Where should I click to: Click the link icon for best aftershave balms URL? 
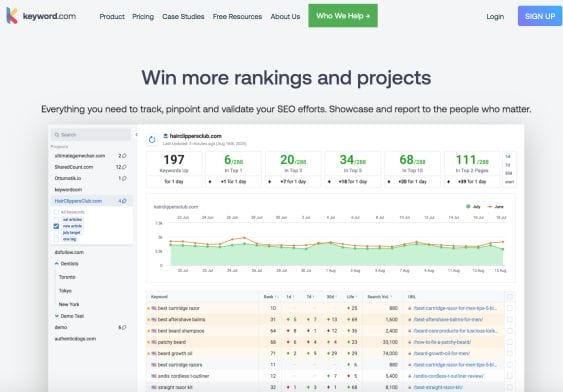point(410,319)
